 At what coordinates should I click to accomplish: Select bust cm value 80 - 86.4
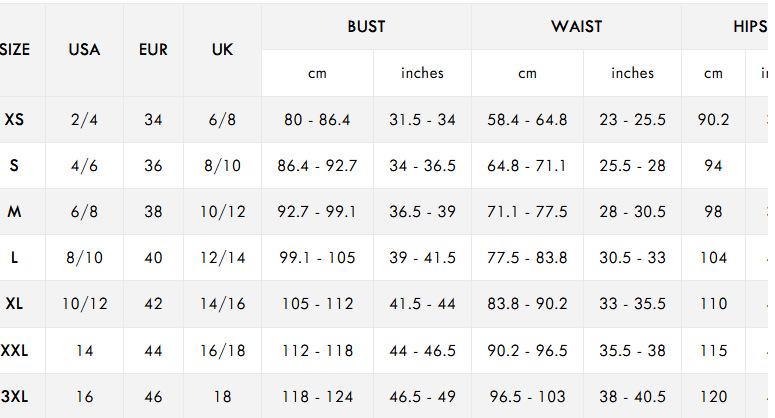[317, 120]
